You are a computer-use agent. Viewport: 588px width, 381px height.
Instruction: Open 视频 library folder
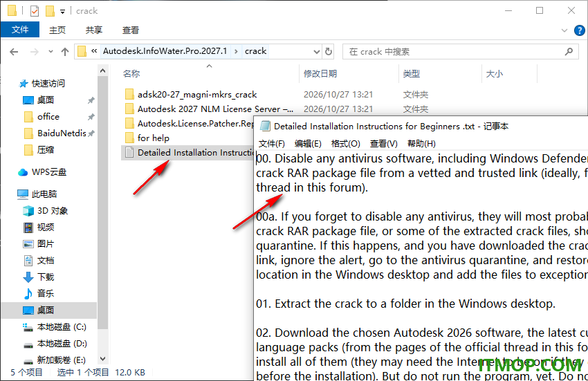(46, 227)
